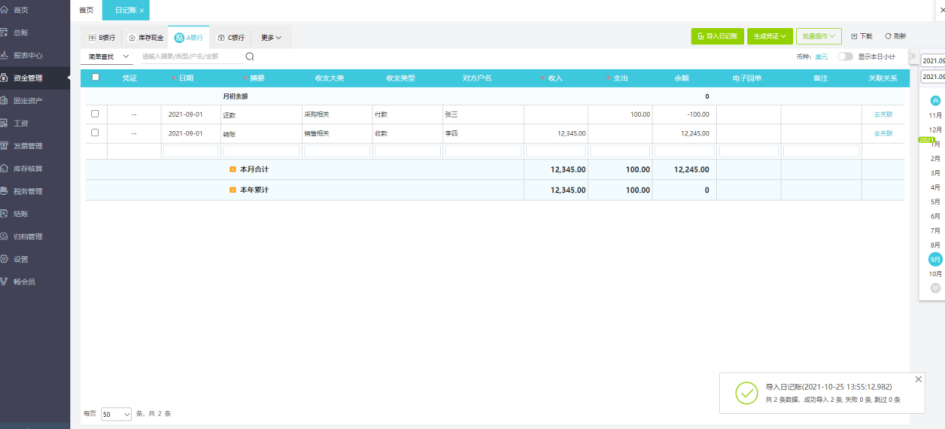Tick checkbox for the 还款 row

[95, 114]
